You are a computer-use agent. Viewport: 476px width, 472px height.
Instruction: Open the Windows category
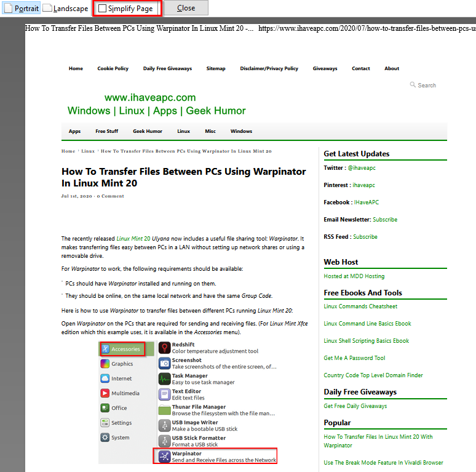tap(241, 131)
